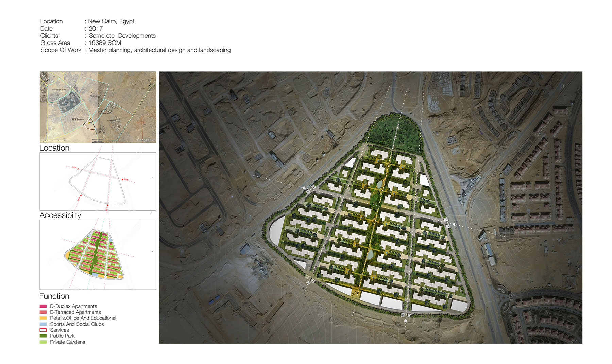The image size is (612, 364).
Task: Click 'Master planning, architectural design and landscaping' text
Action: coord(159,50)
